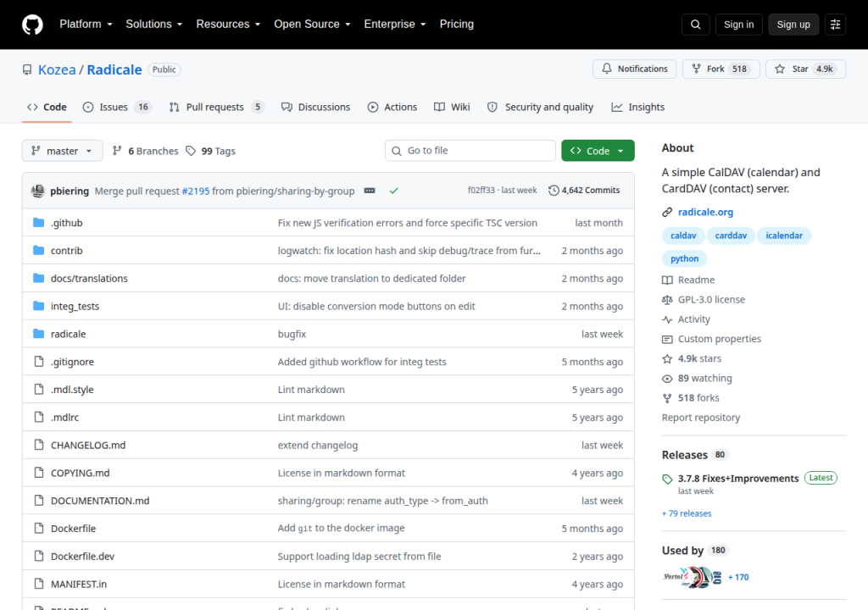Viewport: 868px width, 610px height.
Task: Open the Insights tab
Action: 637,108
